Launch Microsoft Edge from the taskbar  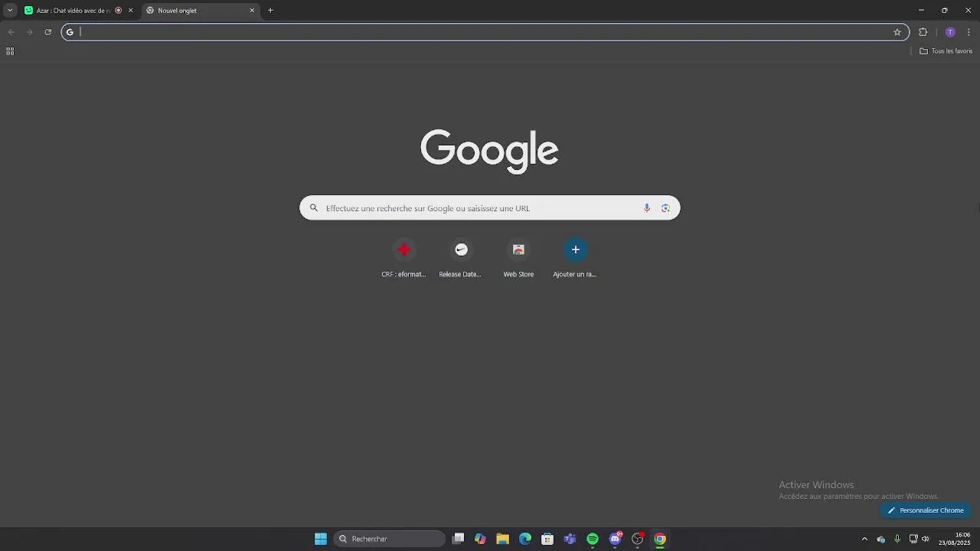coord(525,539)
